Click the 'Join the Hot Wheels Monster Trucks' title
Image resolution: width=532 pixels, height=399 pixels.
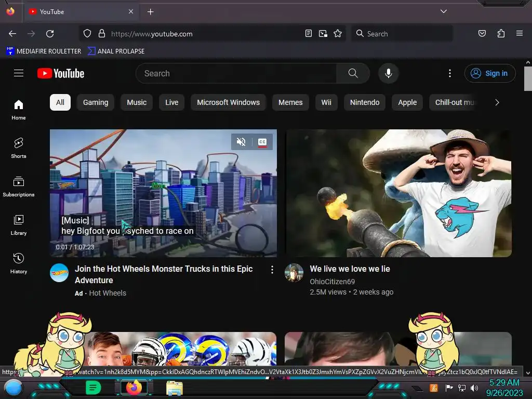[x=164, y=274]
